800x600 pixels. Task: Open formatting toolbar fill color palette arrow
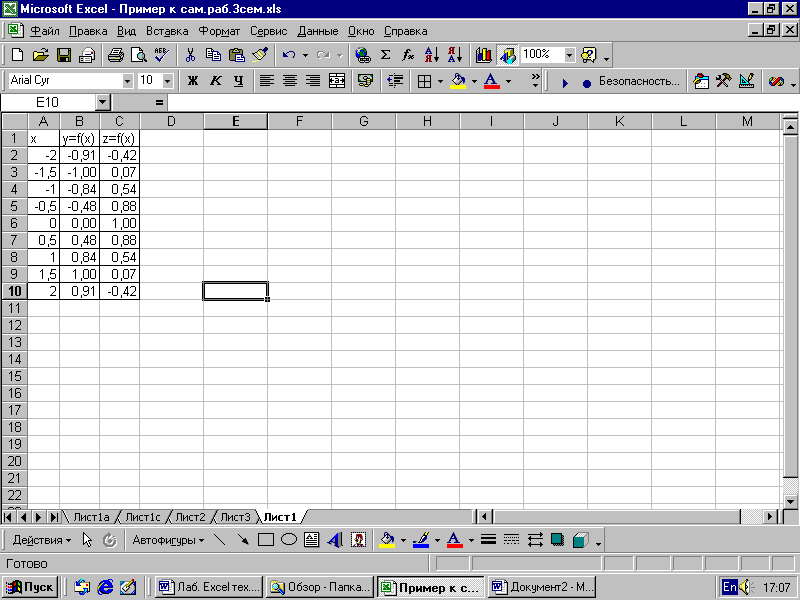click(x=474, y=81)
